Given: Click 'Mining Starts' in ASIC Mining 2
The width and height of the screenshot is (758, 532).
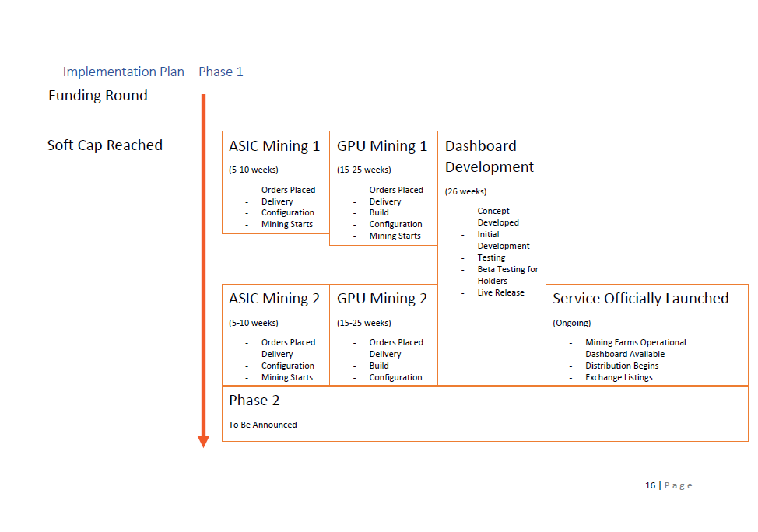Looking at the screenshot, I should tap(287, 377).
